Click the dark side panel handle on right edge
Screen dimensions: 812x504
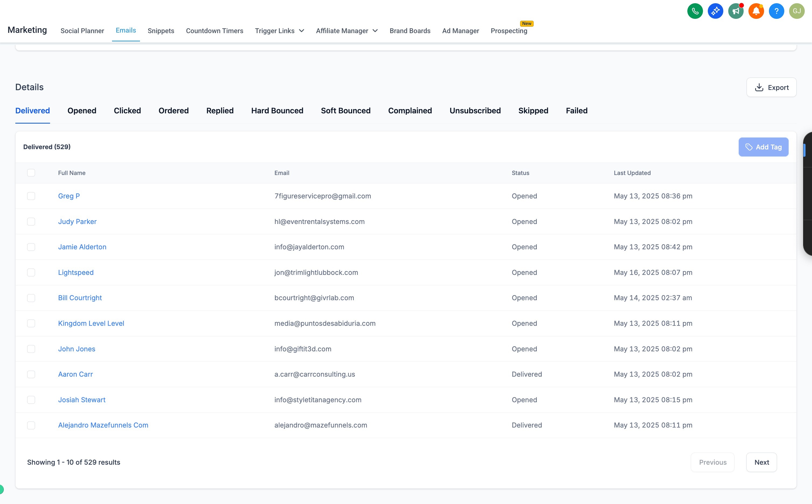808,193
